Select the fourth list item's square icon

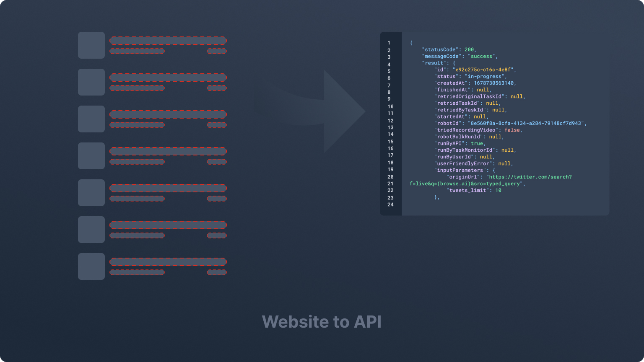pyautogui.click(x=91, y=155)
